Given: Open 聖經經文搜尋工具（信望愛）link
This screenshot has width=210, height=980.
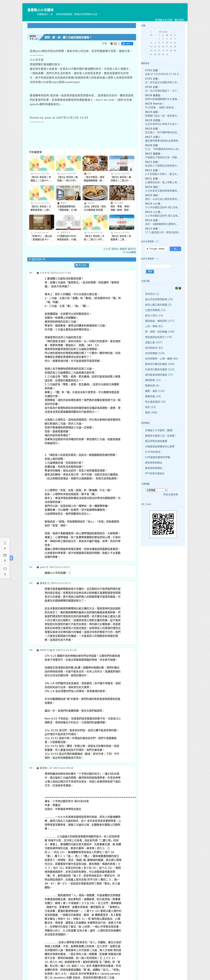Looking at the screenshot, I should point(160,436).
